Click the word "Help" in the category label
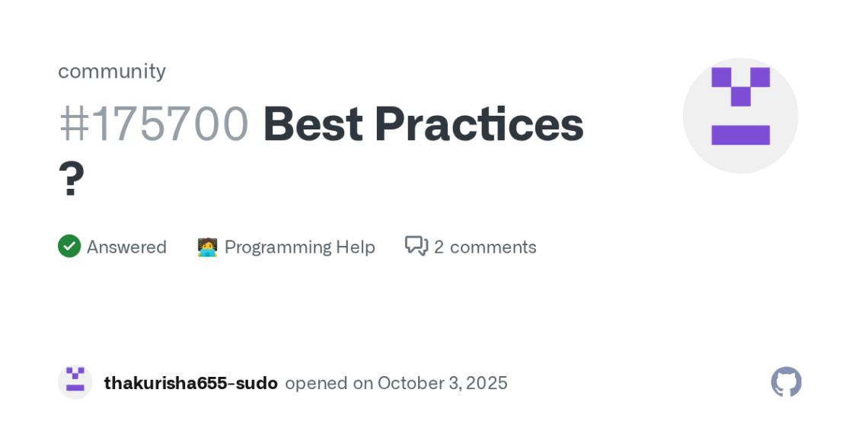Screen dimensions: 868x434 tap(356, 247)
